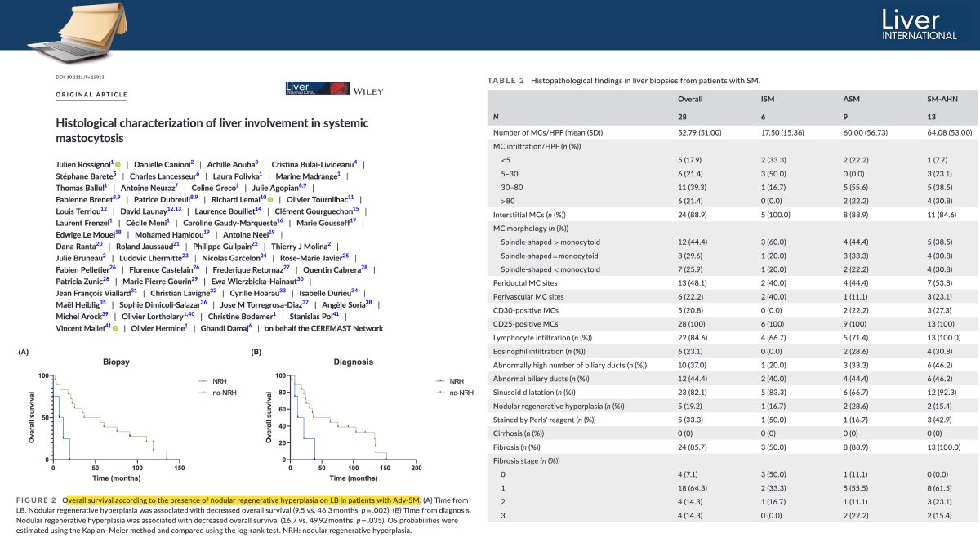980x551 pixels.
Task: Open author link Achille Aouba
Action: point(232,164)
